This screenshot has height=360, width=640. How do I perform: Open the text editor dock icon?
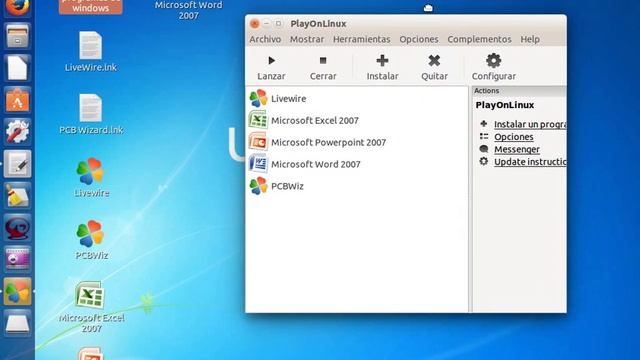click(x=17, y=164)
